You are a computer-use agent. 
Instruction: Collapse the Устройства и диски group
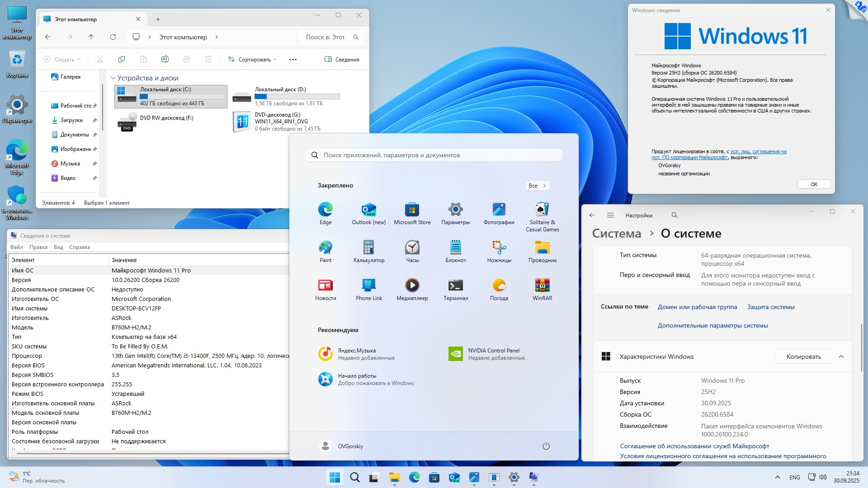113,78
